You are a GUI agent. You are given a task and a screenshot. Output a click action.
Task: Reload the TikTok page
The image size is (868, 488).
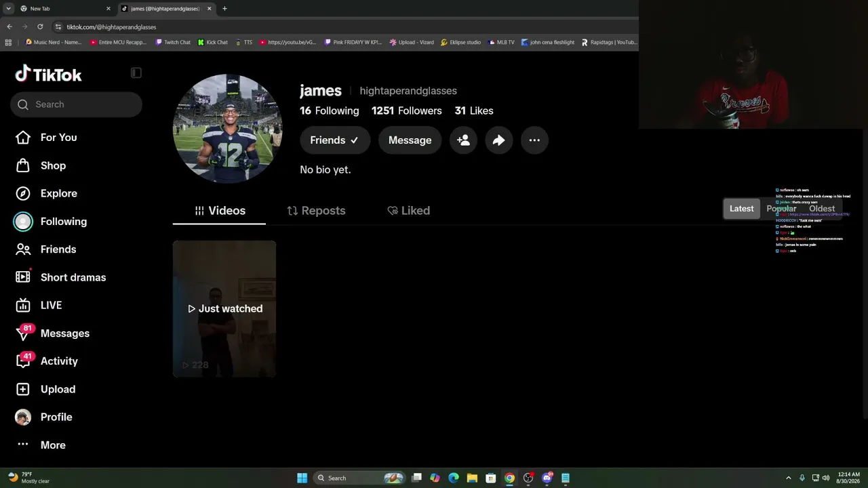(x=40, y=27)
